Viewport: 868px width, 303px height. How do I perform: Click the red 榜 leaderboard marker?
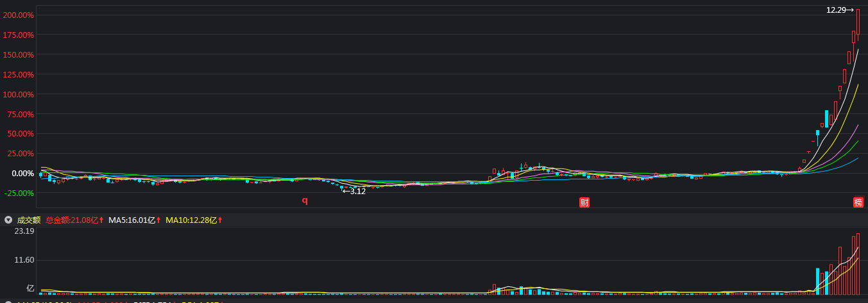pos(858,202)
